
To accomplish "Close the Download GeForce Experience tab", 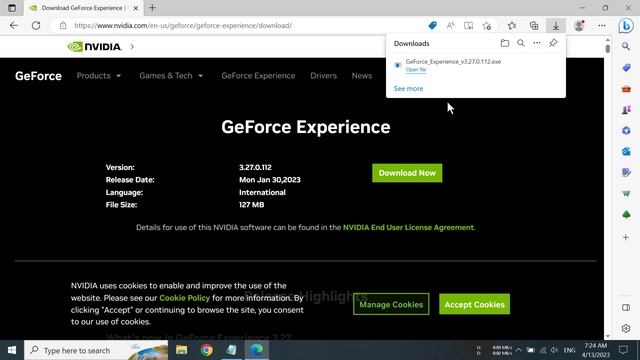I will (x=136, y=8).
